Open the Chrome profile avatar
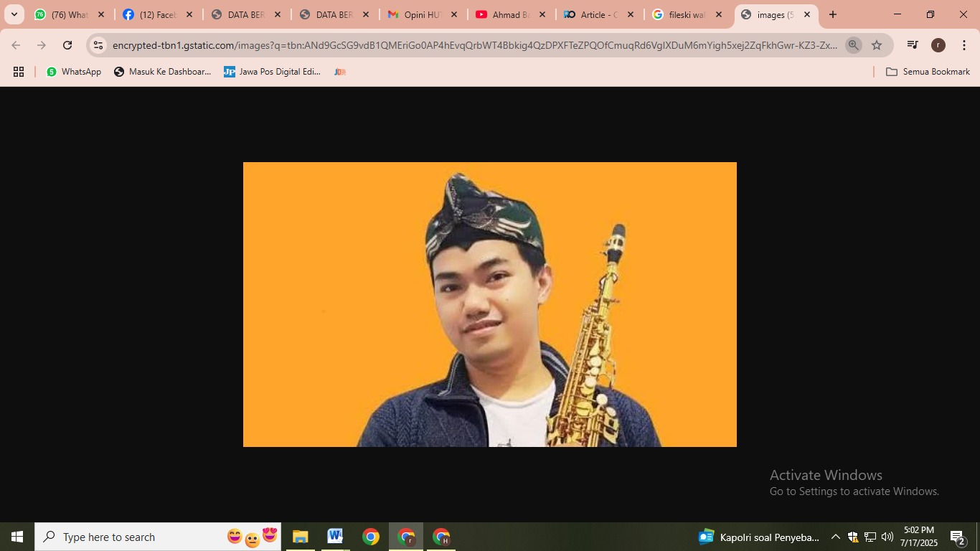The width and height of the screenshot is (980, 551). [938, 45]
